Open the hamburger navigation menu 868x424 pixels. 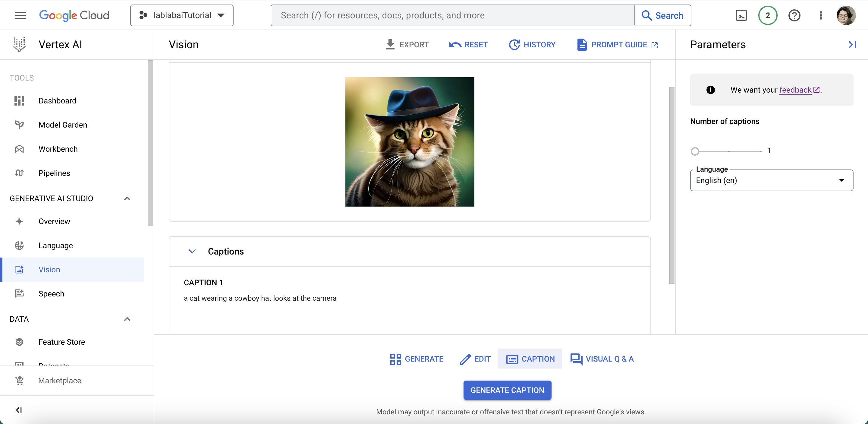click(x=20, y=15)
